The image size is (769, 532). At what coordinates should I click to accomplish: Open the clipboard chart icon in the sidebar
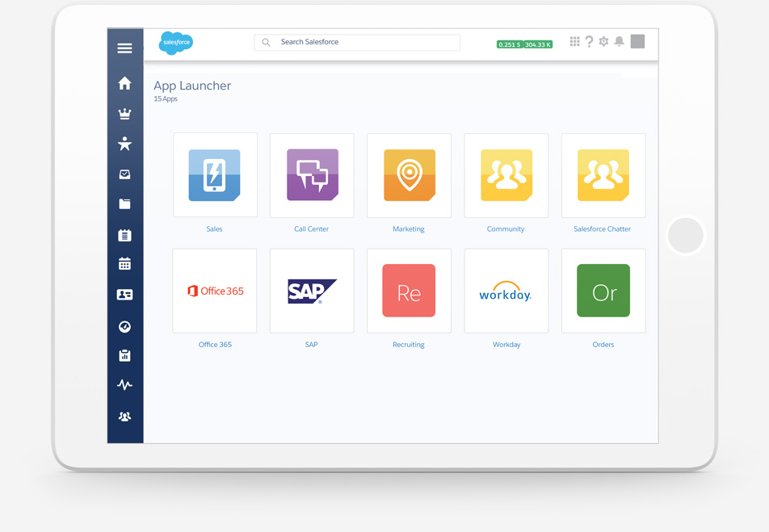(124, 355)
